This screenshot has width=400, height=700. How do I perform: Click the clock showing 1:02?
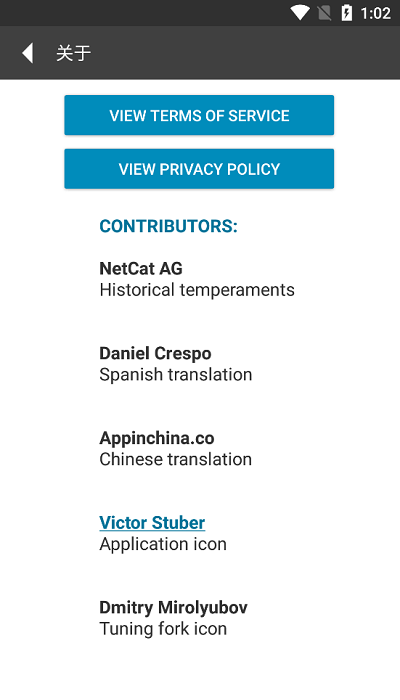pos(375,13)
